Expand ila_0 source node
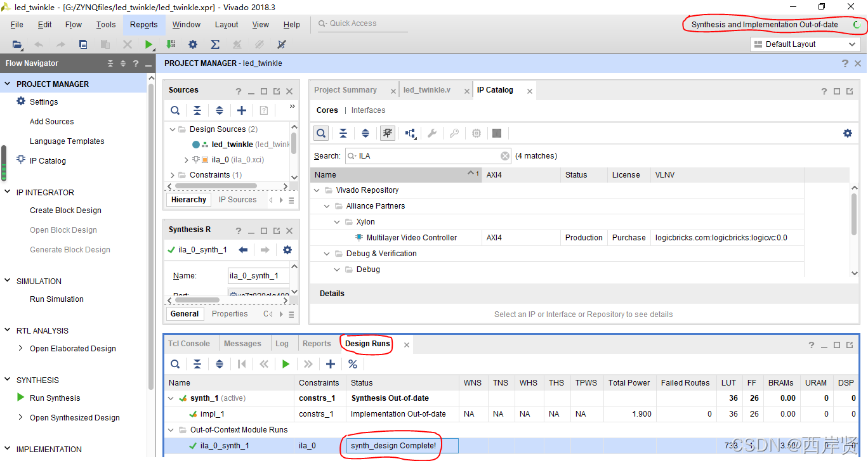 pyautogui.click(x=186, y=160)
